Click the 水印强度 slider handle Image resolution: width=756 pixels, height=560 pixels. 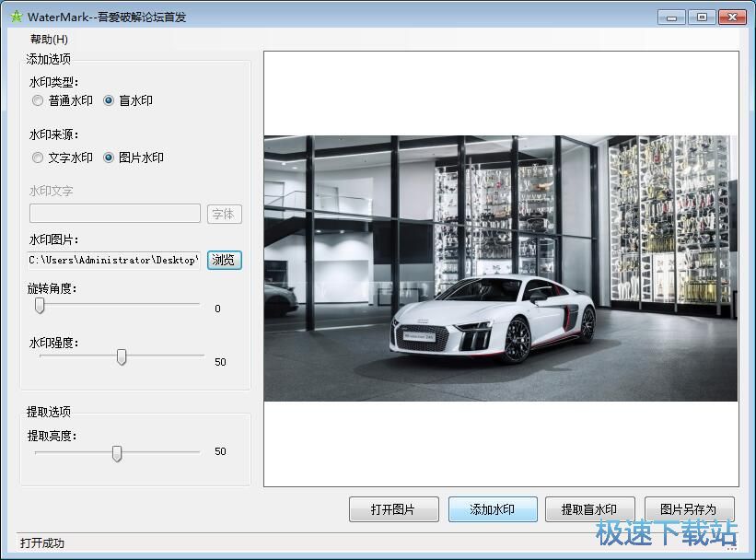click(x=121, y=357)
